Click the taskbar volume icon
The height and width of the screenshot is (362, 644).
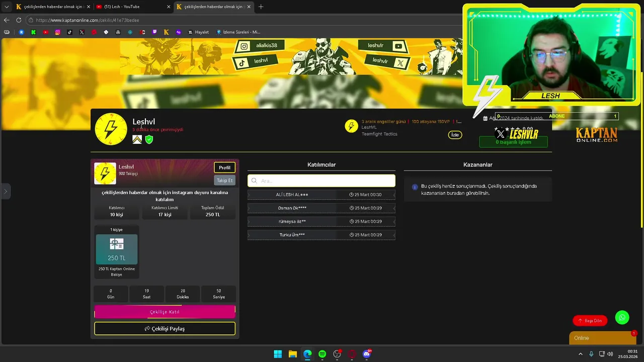[x=610, y=354]
